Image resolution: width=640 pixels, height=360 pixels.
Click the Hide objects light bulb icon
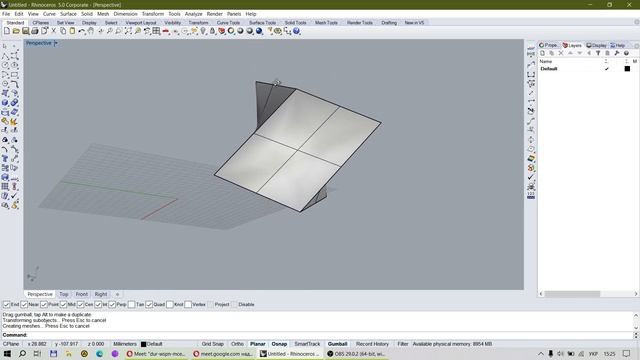point(203,31)
